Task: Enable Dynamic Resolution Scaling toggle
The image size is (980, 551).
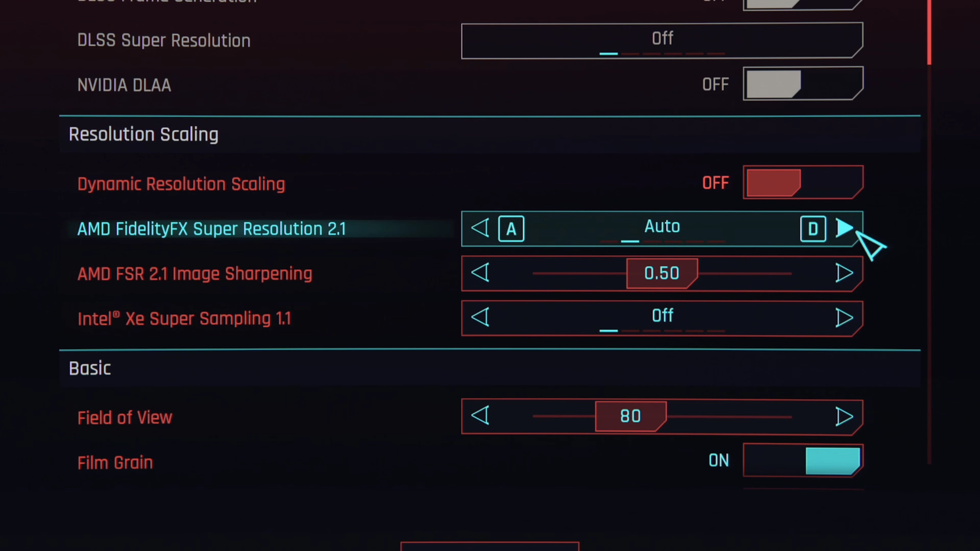Action: click(803, 182)
